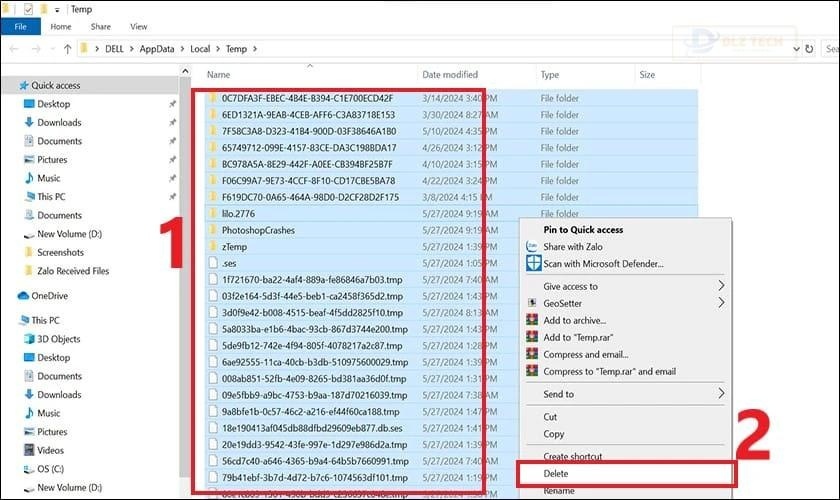840x500 pixels.
Task: Open 3D Objects under This PC
Action: (x=58, y=339)
